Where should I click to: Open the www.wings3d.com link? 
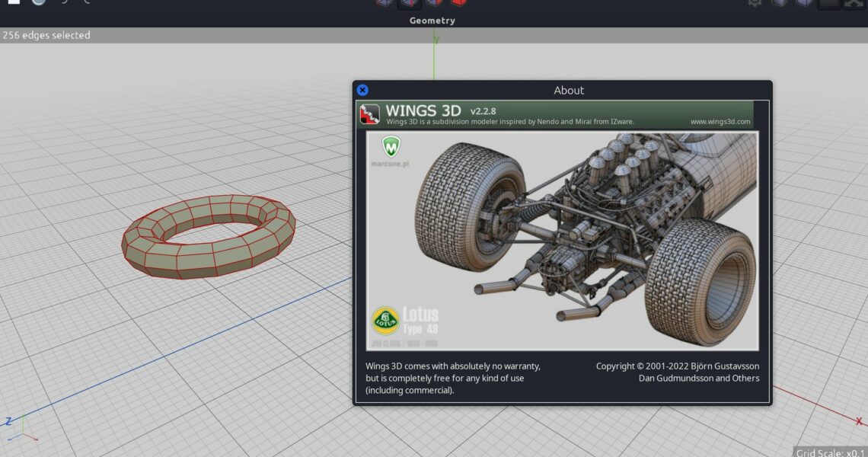coord(720,121)
